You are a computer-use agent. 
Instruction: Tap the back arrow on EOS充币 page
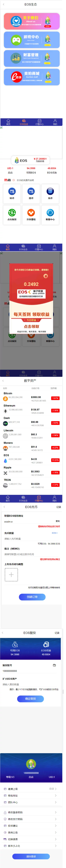[4, 507]
